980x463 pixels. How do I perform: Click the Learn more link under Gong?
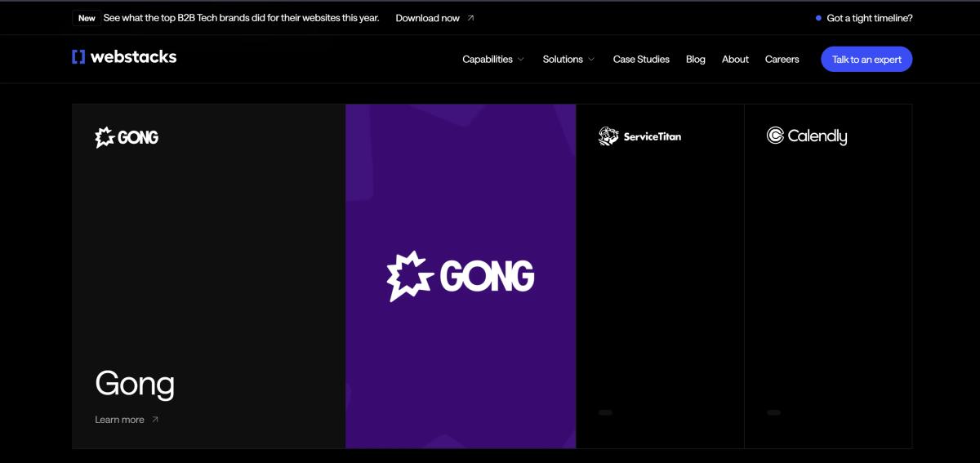[119, 420]
